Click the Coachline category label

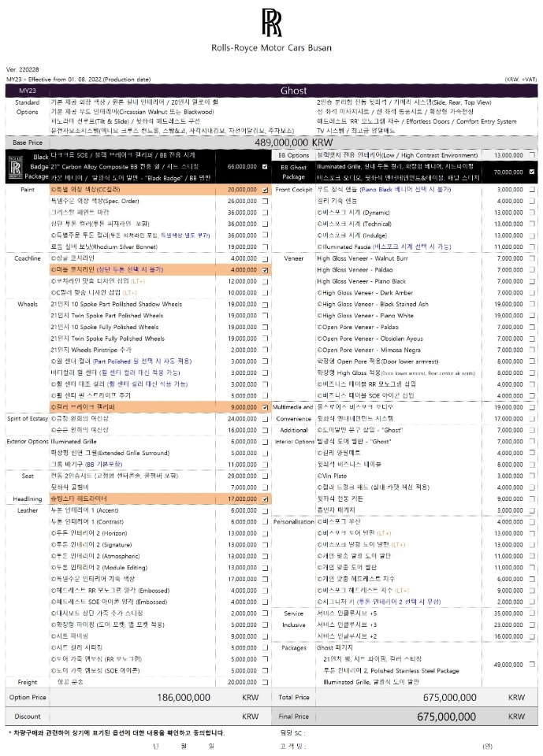[x=27, y=258]
